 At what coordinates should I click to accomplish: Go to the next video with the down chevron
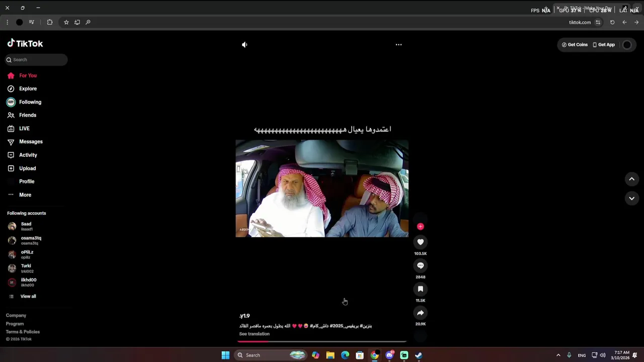(x=631, y=199)
